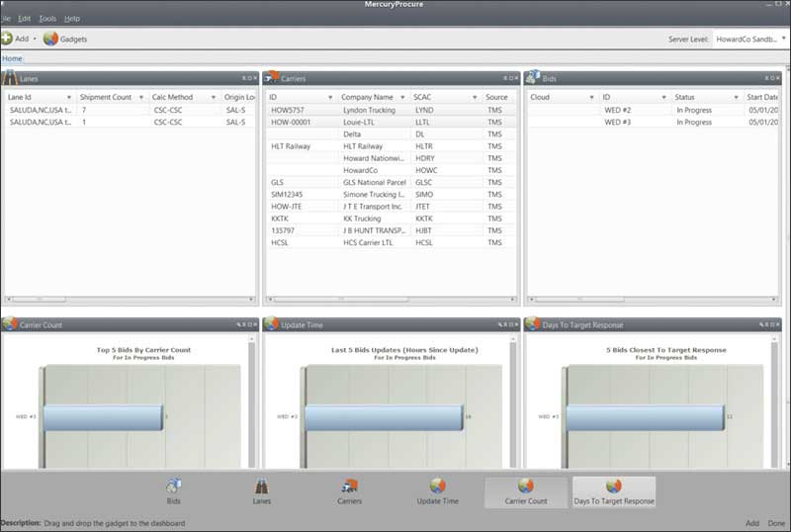
Task: Open the Tools menu
Action: [x=47, y=19]
